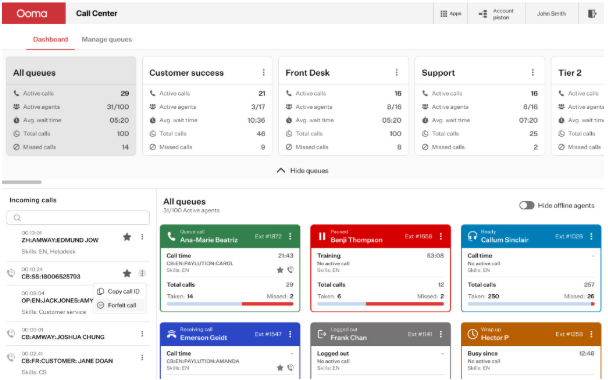The height and width of the screenshot is (380, 608).
Task: Open Ana-Marie Beatriz card options menu
Action: (290, 236)
